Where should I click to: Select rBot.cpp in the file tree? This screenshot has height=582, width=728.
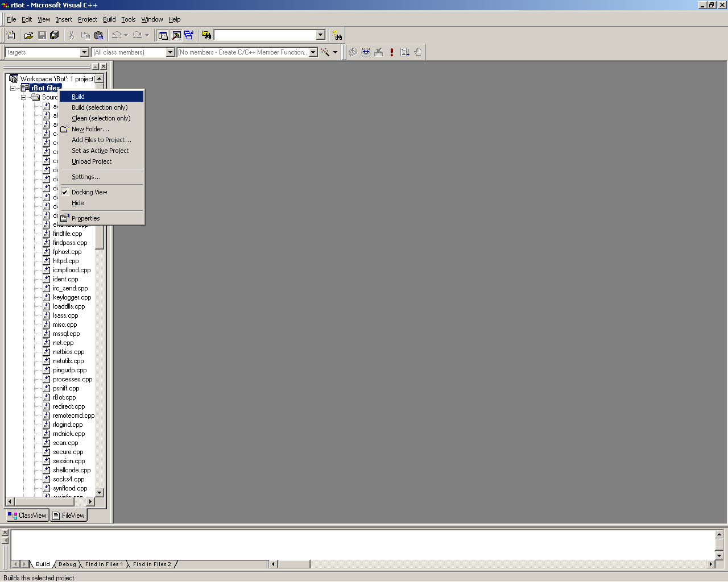pyautogui.click(x=64, y=397)
